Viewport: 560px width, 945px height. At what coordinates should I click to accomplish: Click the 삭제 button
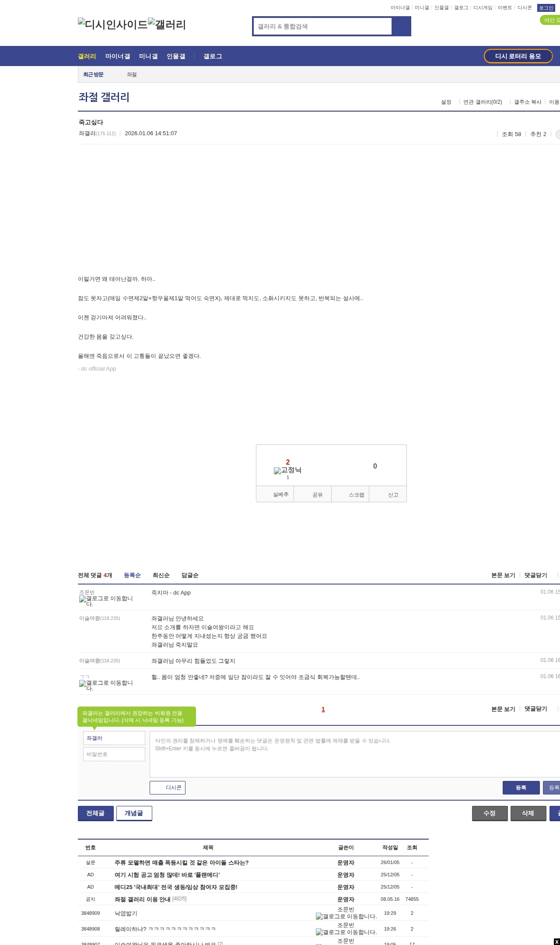pyautogui.click(x=528, y=813)
